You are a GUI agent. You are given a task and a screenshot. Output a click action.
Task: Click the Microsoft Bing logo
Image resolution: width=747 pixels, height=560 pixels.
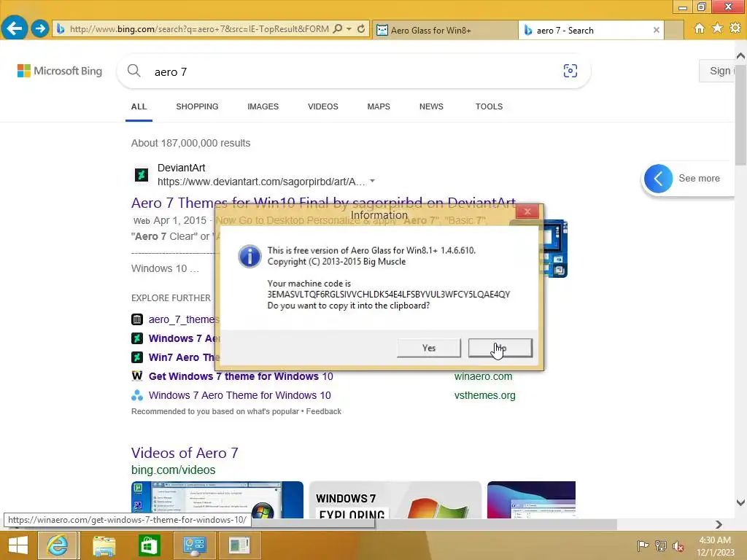pos(60,71)
